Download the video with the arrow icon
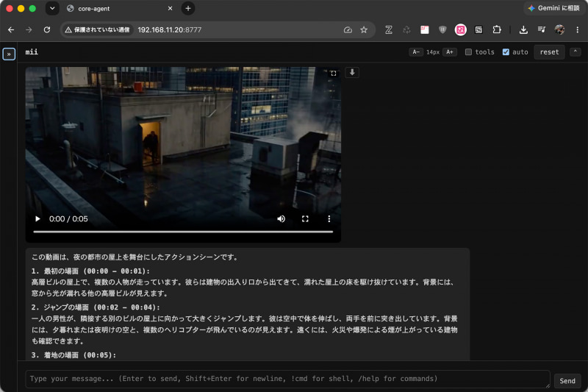 [x=352, y=72]
